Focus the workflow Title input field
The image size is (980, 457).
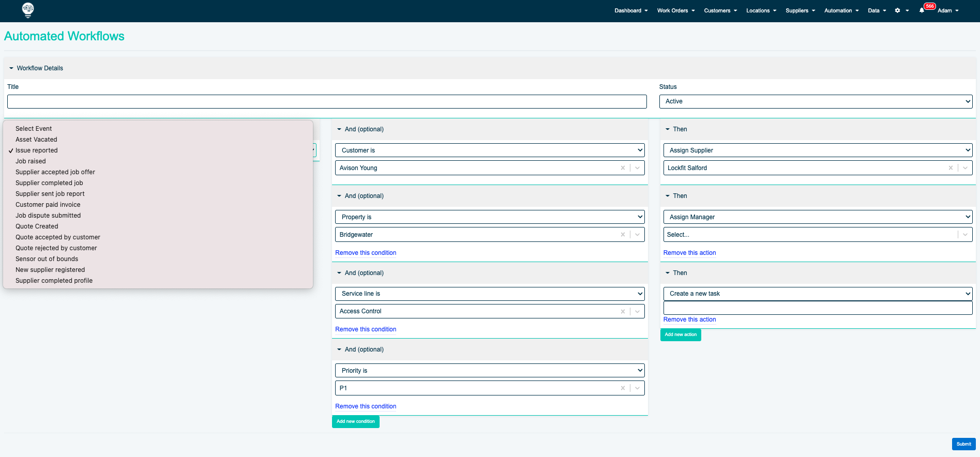point(327,101)
